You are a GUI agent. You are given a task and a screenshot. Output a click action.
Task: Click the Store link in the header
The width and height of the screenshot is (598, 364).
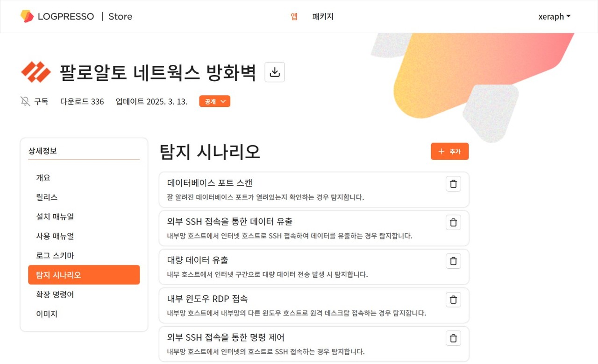(x=120, y=16)
